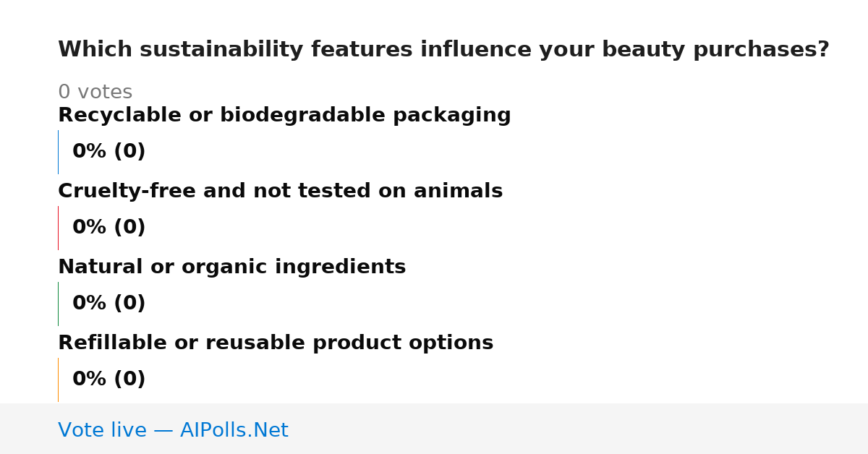Click the 'AIPolls.Net' site name in footer

[x=234, y=430]
